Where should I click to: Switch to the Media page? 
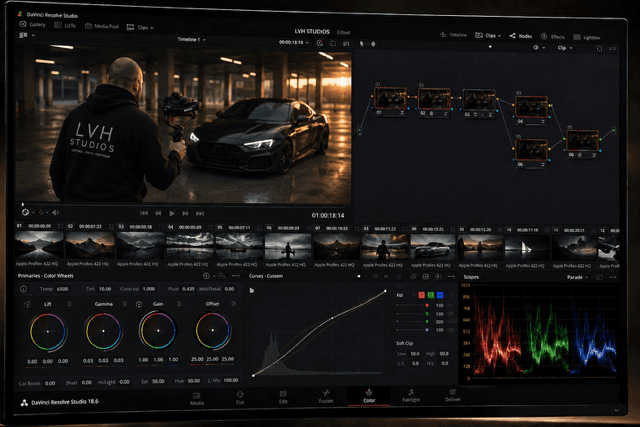pyautogui.click(x=197, y=398)
